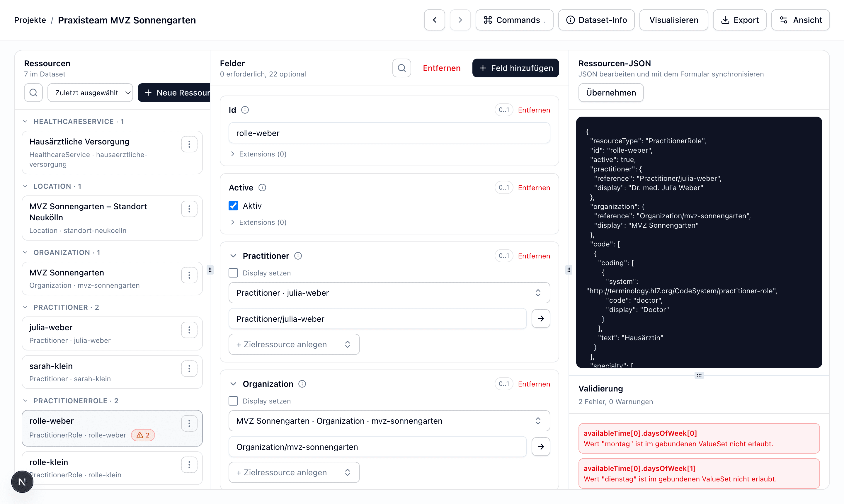The width and height of the screenshot is (844, 504).
Task: Search resources with the magnifier icon
Action: tap(33, 93)
